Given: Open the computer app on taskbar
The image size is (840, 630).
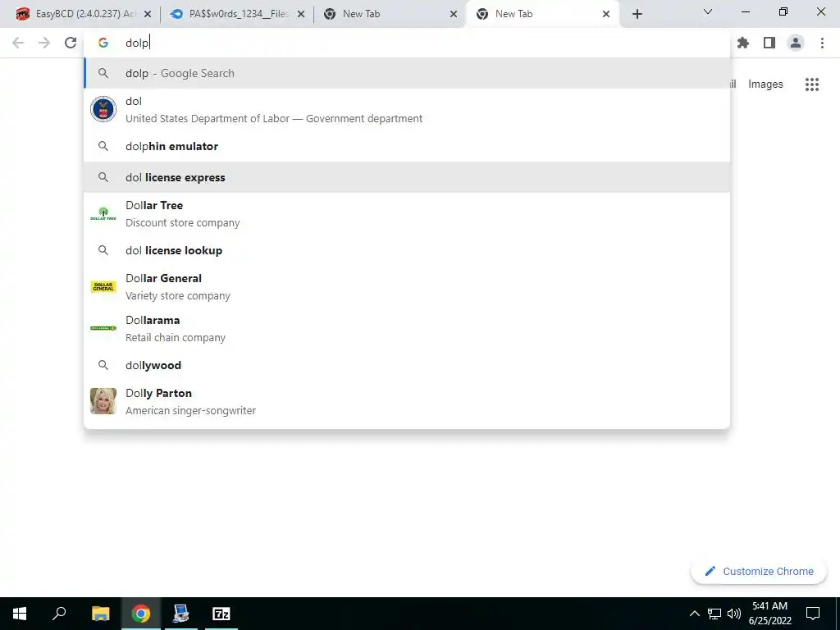Looking at the screenshot, I should point(181,614).
